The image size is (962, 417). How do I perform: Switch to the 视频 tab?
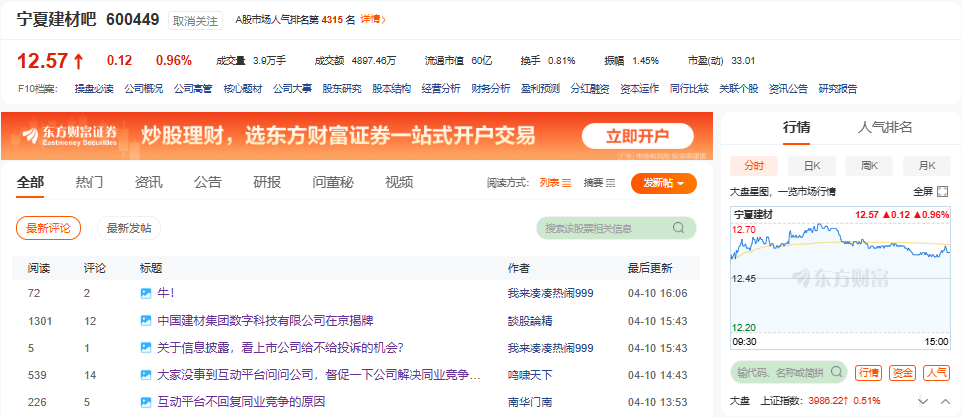tap(399, 182)
